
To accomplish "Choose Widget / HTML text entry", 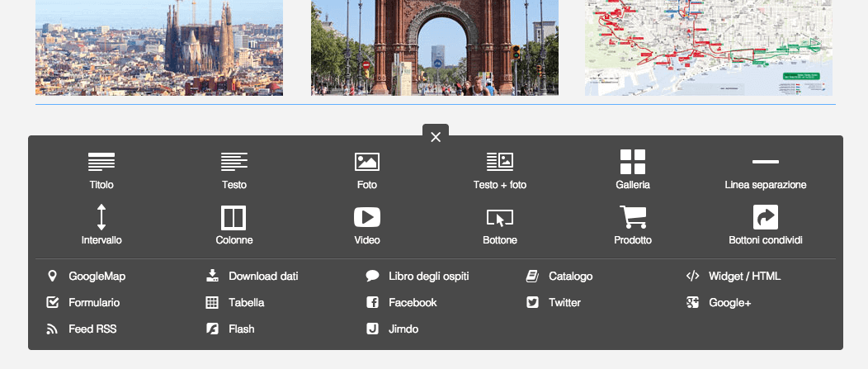I will tap(744, 276).
